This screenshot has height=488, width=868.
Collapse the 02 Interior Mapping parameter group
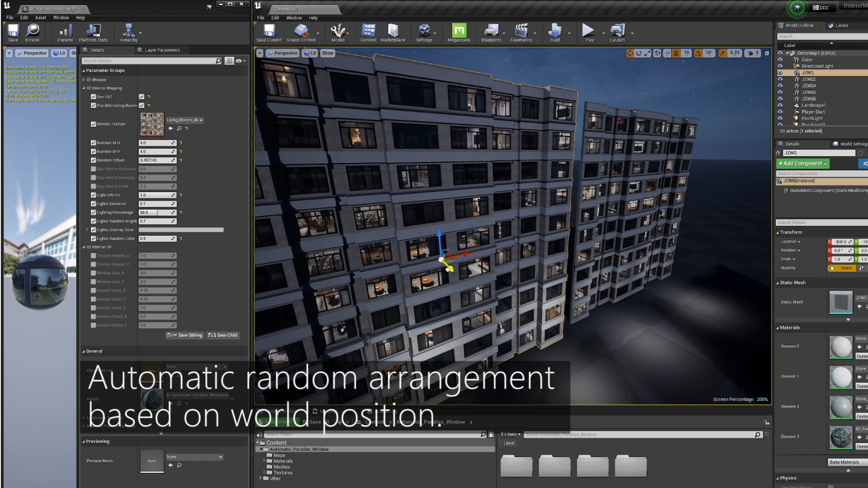(84, 88)
